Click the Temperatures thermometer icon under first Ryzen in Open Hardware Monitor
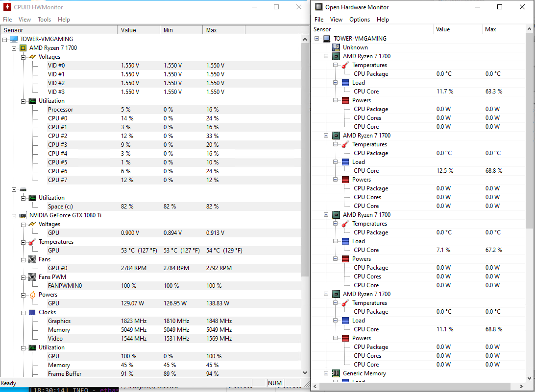 pos(345,65)
